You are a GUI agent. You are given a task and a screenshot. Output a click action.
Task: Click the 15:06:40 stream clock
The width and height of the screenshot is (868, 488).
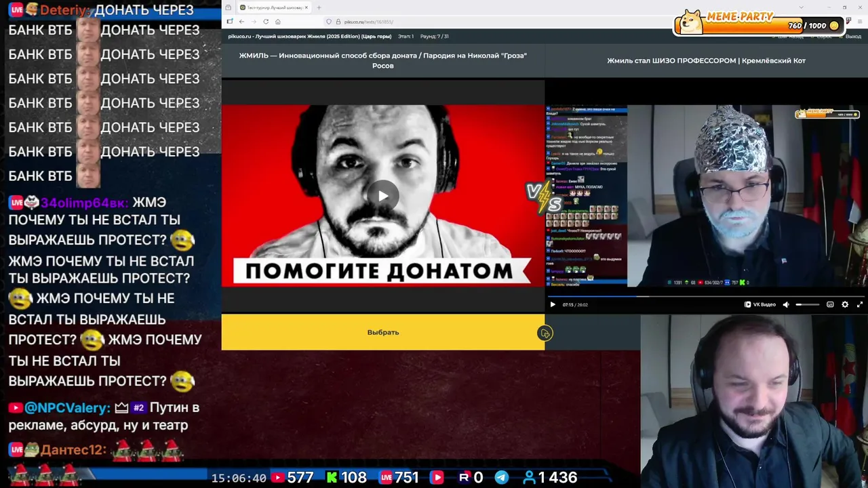239,478
